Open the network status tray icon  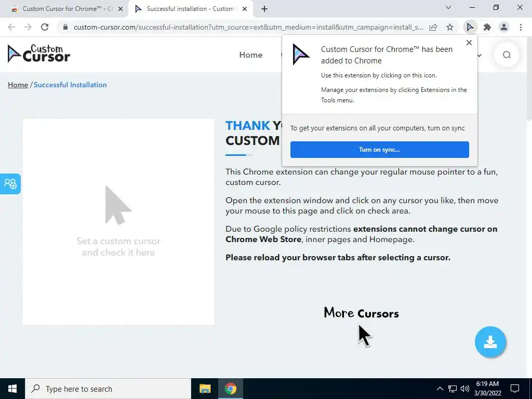point(453,389)
